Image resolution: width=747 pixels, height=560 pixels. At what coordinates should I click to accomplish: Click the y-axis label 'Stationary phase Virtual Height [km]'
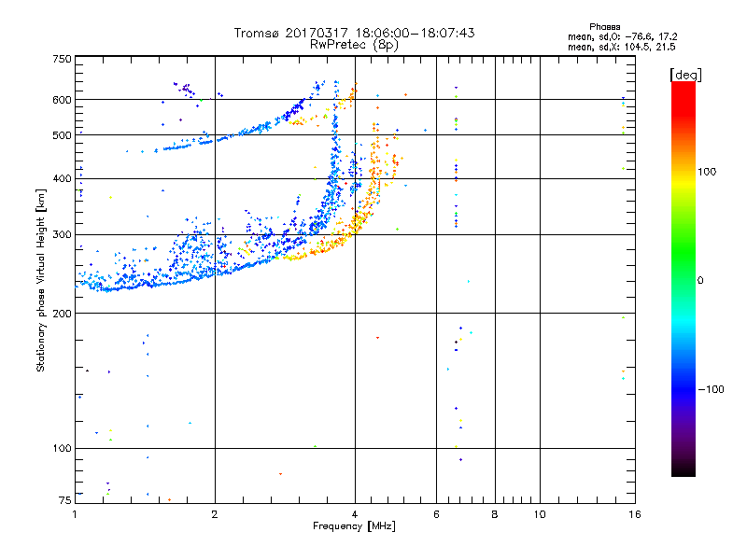(40, 280)
